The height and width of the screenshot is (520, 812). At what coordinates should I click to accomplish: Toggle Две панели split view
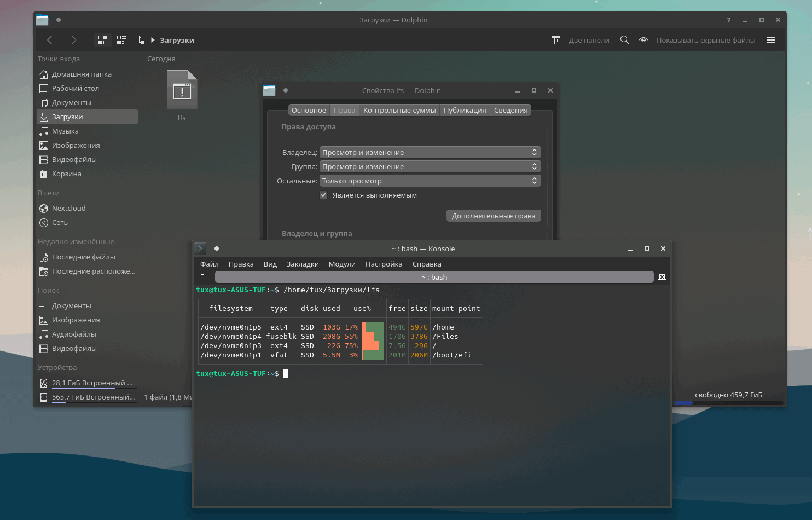click(580, 40)
